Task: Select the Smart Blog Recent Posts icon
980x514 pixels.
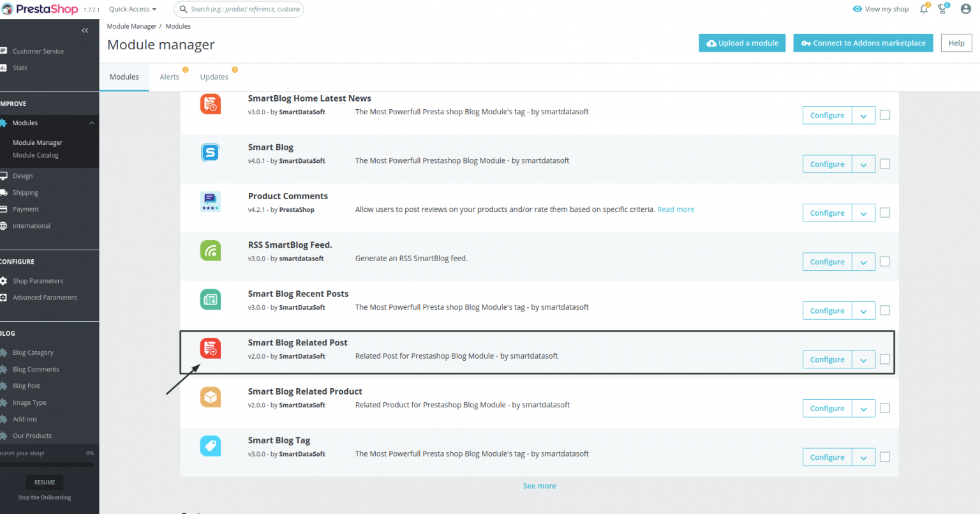Action: 210,299
